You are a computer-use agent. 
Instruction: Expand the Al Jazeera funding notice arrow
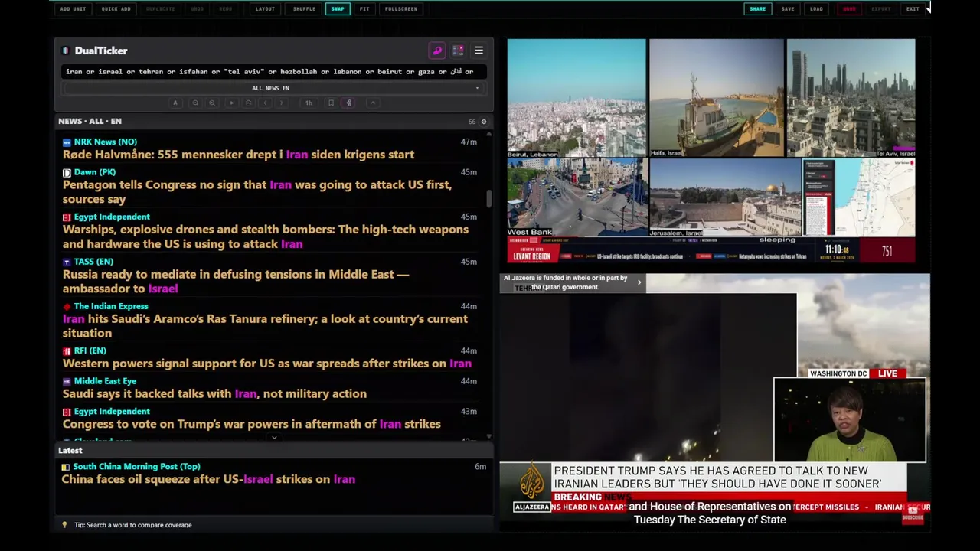639,282
